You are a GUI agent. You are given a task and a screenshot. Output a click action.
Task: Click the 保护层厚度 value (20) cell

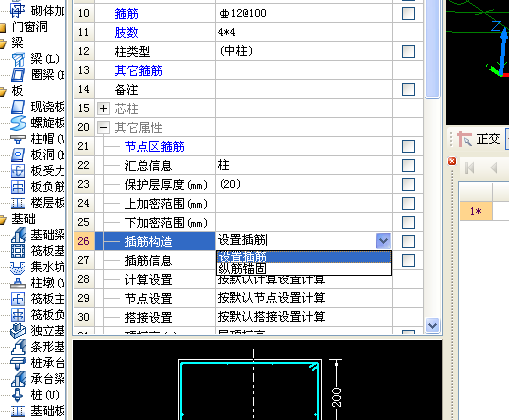(304, 184)
